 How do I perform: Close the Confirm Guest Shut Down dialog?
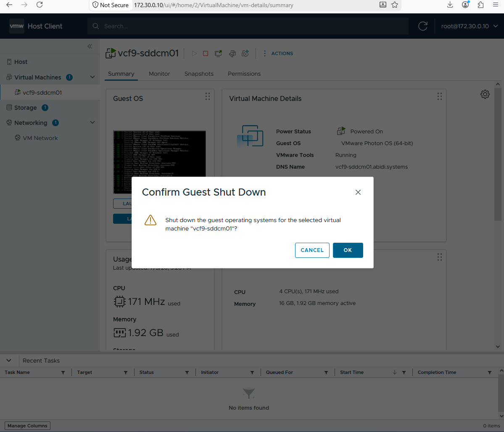coord(358,192)
